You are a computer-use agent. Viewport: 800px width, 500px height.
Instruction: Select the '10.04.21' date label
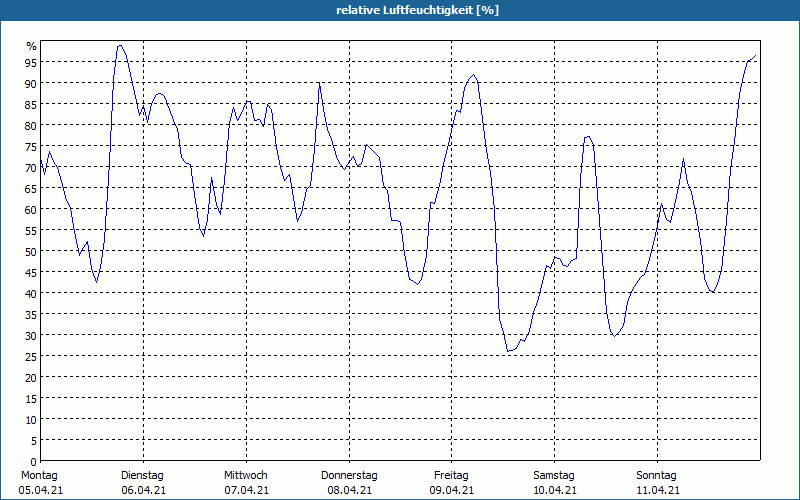coord(555,491)
